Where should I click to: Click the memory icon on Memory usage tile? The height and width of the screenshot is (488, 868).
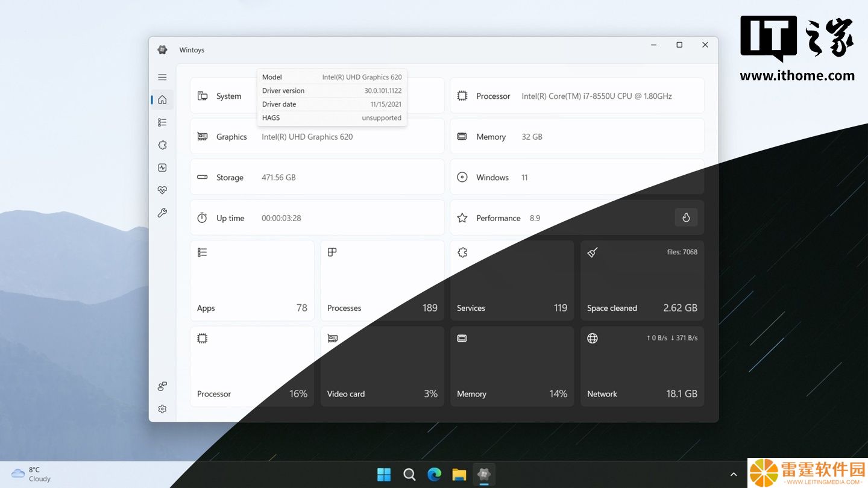click(462, 339)
